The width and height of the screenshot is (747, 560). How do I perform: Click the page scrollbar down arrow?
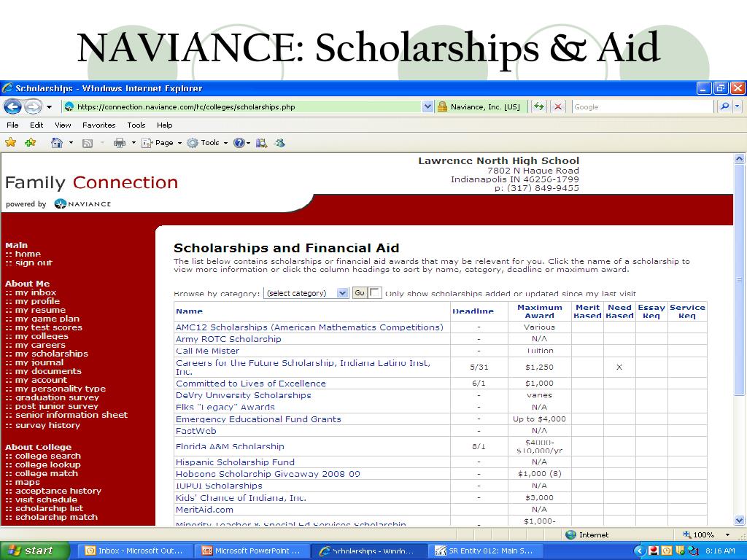click(739, 520)
